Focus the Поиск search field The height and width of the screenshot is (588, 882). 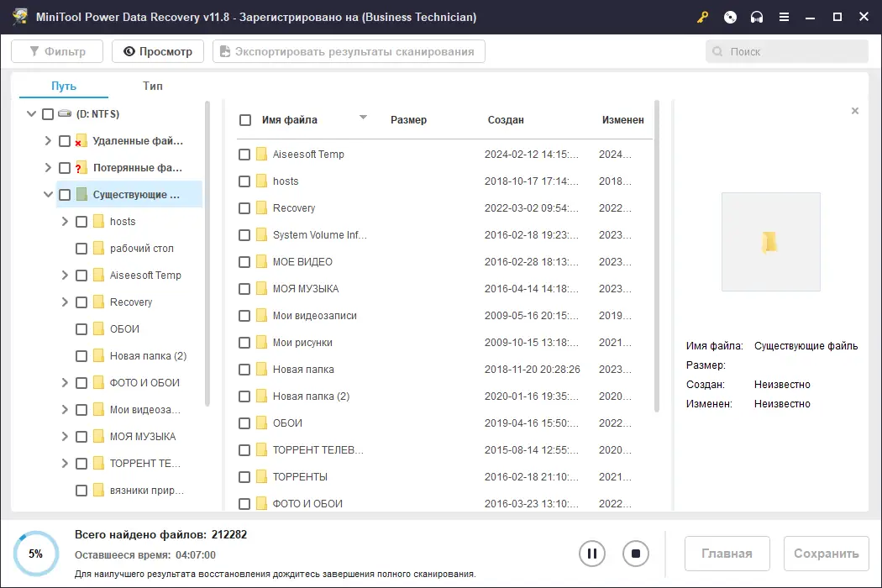pos(787,51)
